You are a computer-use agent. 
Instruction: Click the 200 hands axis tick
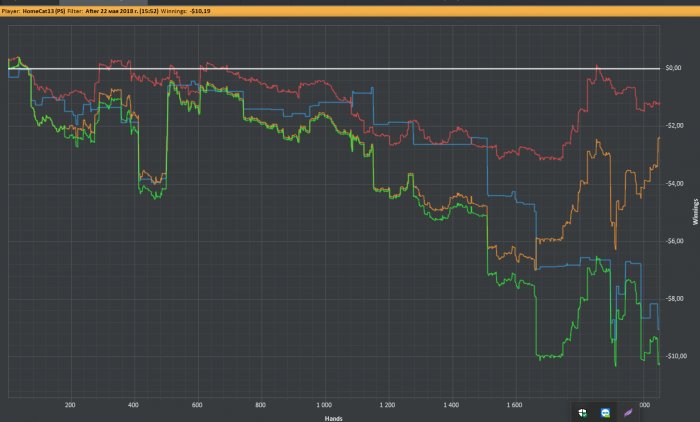(70, 405)
